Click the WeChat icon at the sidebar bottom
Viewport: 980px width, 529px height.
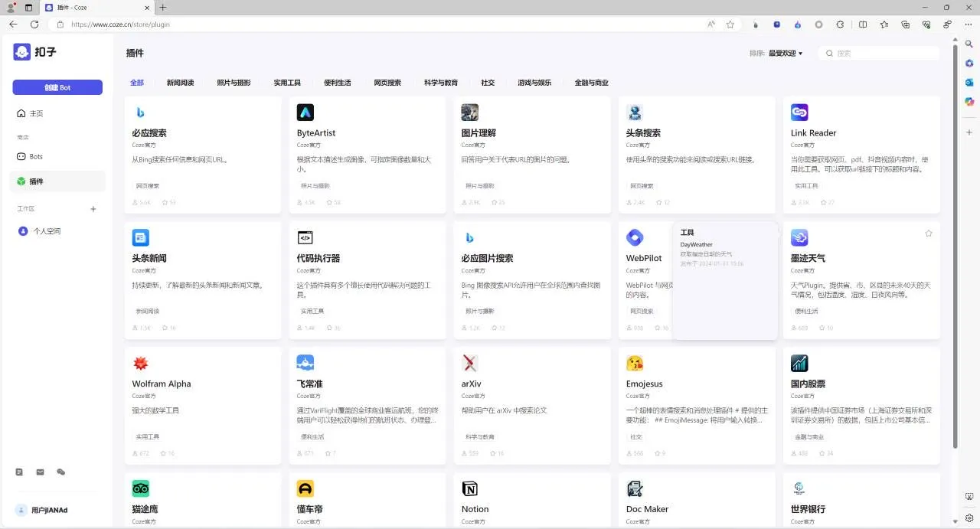[x=61, y=472]
